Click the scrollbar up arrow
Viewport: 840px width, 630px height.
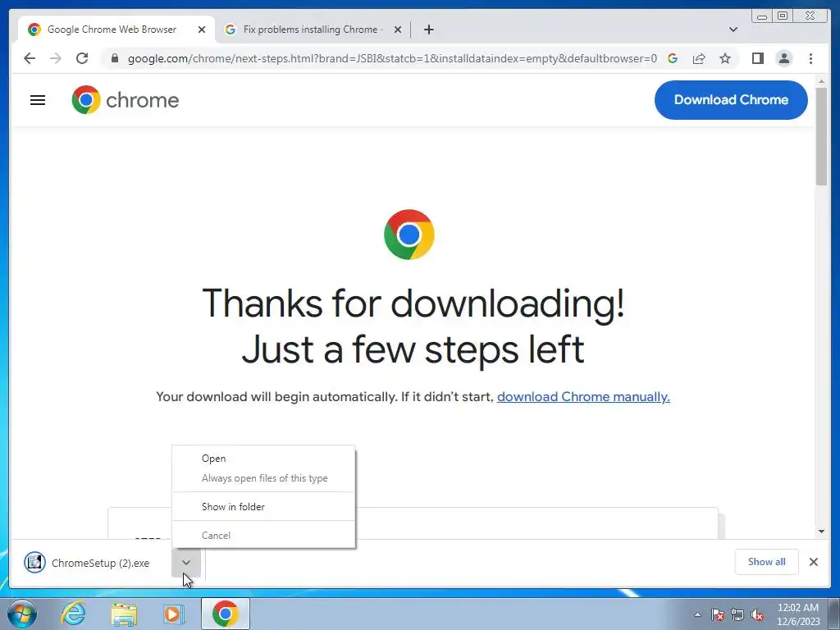click(821, 81)
